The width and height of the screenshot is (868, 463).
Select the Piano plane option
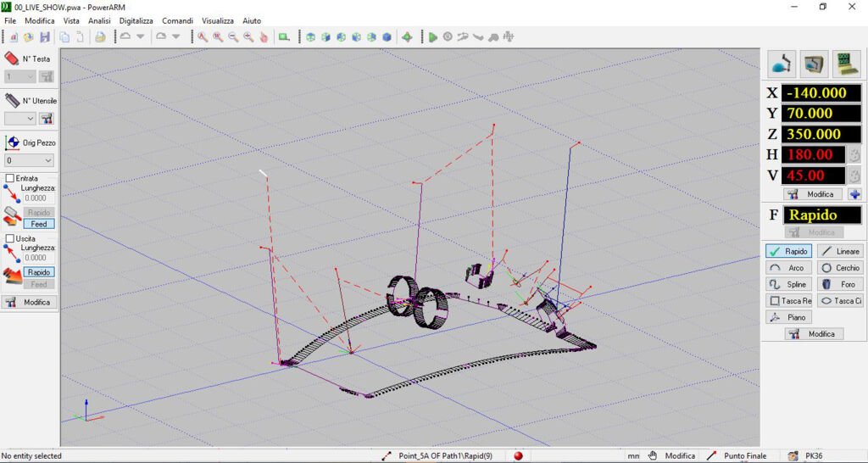(789, 317)
